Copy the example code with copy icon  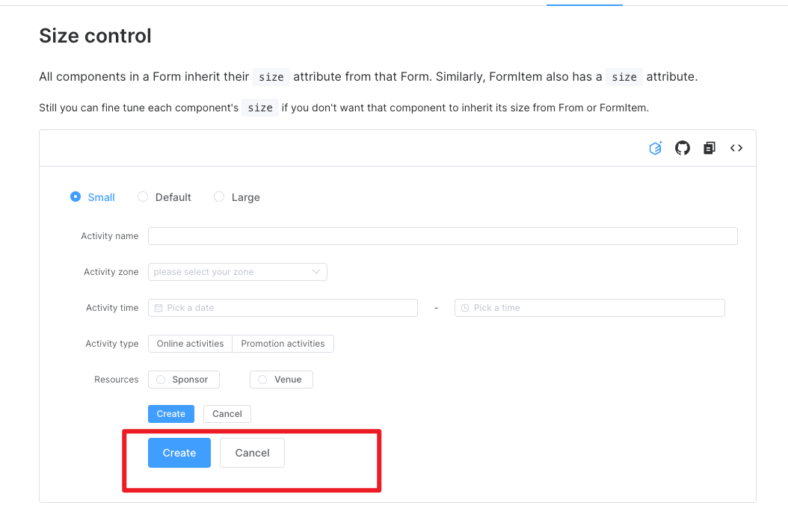point(709,148)
